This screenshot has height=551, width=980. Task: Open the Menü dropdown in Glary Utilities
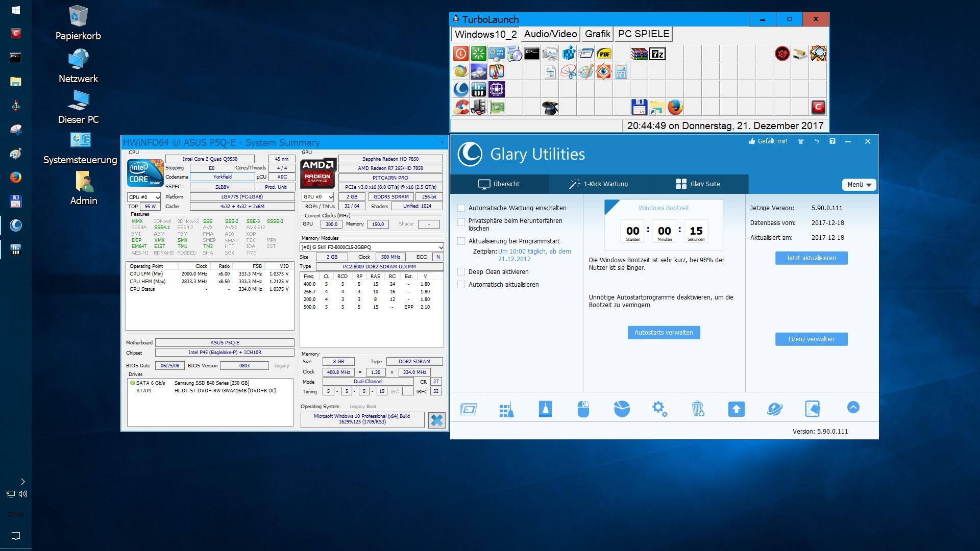[x=859, y=185]
